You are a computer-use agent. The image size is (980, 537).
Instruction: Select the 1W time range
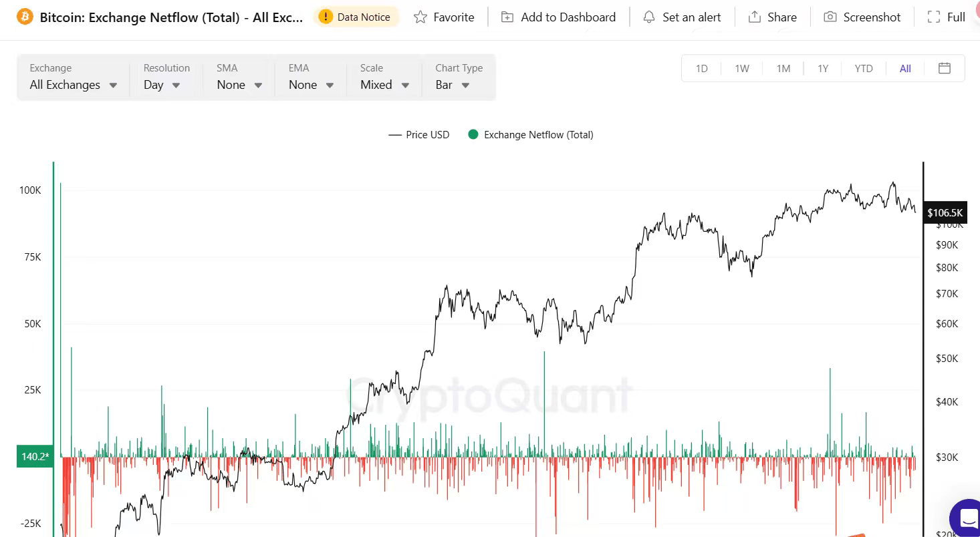[742, 68]
